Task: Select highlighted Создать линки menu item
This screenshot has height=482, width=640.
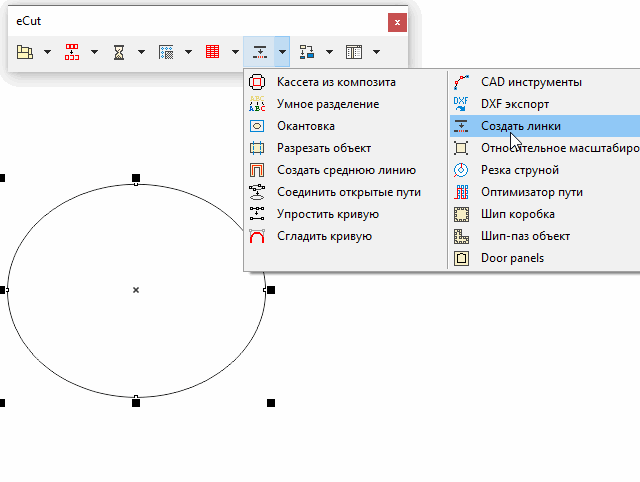Action: [544, 126]
